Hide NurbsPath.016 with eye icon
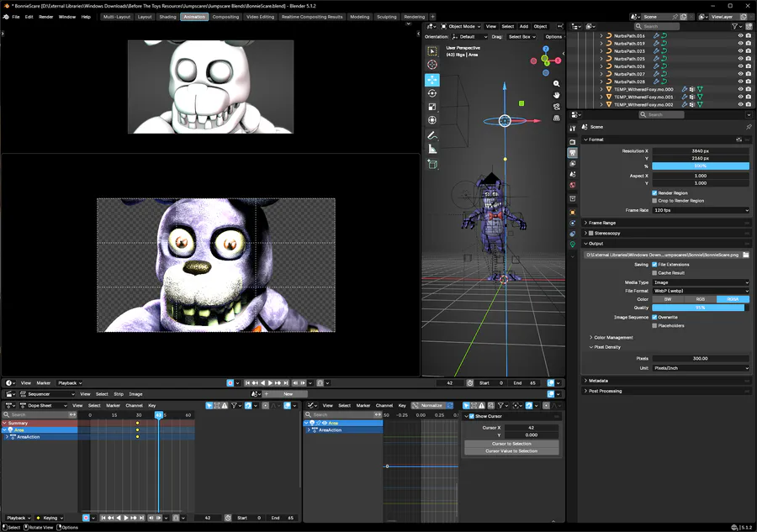Screen dimensions: 757x532 (x=740, y=35)
